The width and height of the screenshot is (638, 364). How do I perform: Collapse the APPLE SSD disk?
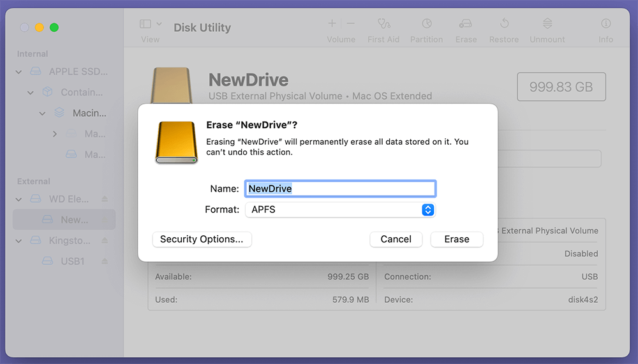(19, 72)
